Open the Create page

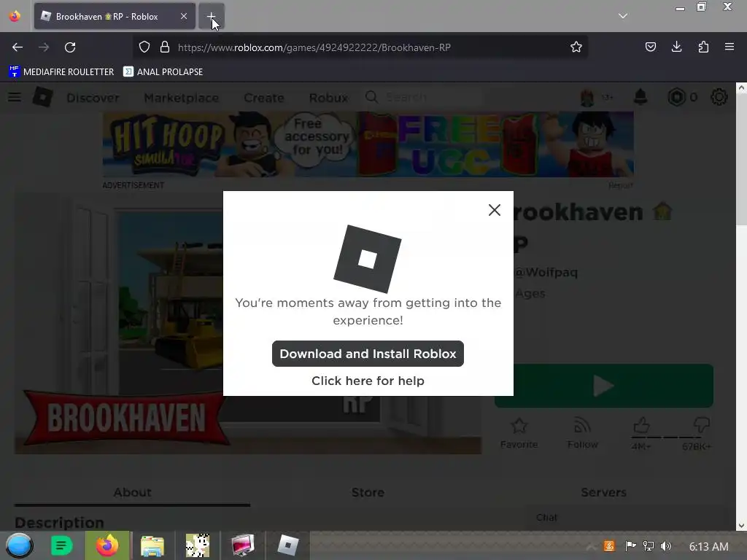click(264, 98)
